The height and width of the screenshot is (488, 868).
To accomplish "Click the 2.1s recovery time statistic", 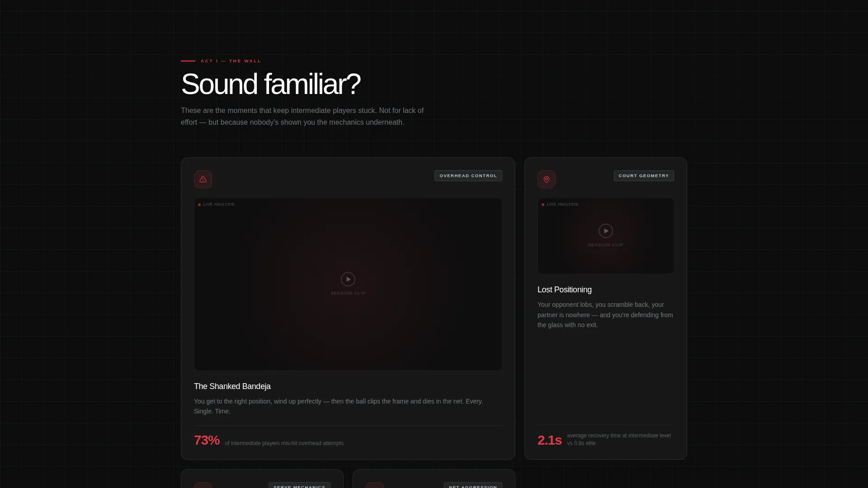I will click(549, 440).
